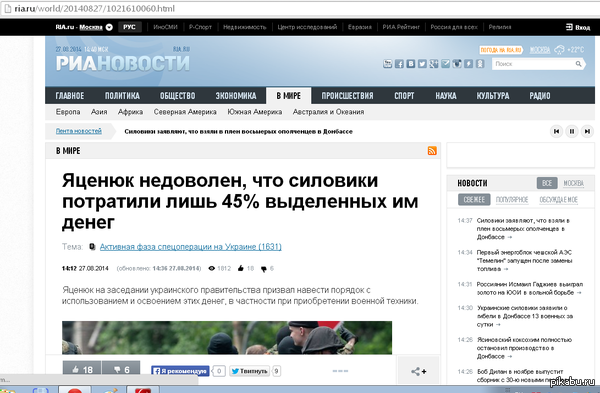Screen dimensions: 600x393
Task: Open the ИноСМИ top bar link
Action: [x=165, y=27]
